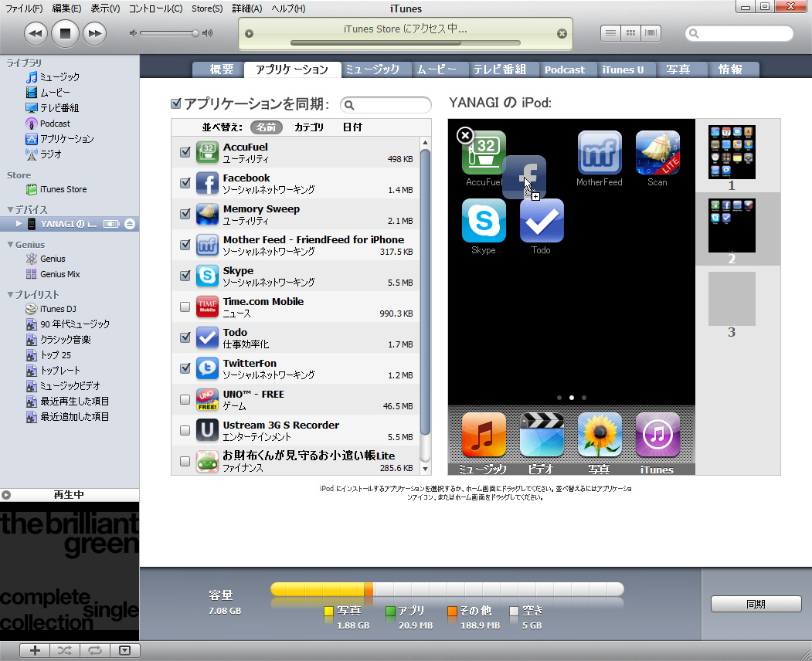Remove AccuFuel with the X badge
812x661 pixels.
465,136
